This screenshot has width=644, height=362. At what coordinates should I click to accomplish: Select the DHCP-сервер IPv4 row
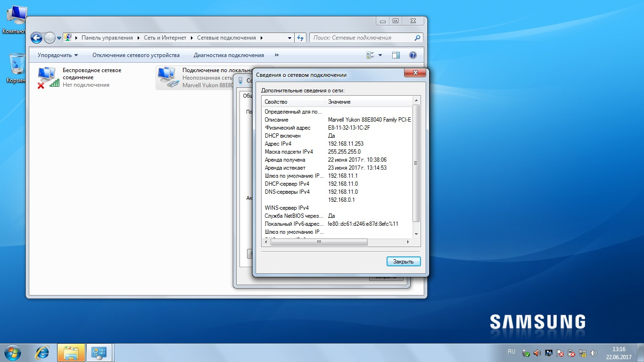point(337,184)
